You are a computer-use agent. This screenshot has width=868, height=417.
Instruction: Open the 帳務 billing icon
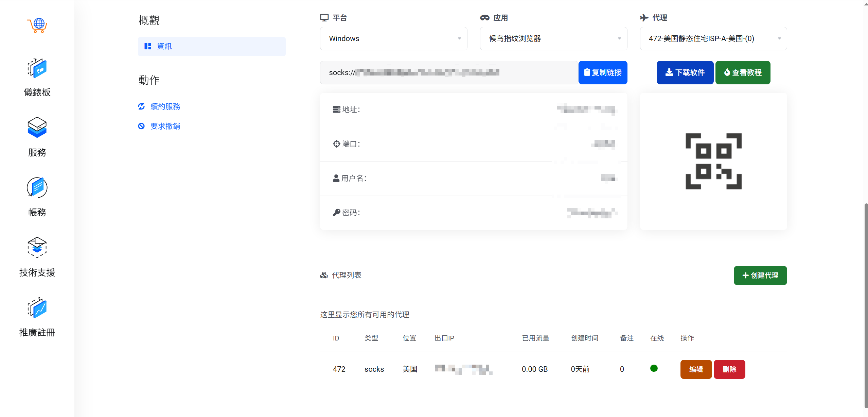coord(37,187)
